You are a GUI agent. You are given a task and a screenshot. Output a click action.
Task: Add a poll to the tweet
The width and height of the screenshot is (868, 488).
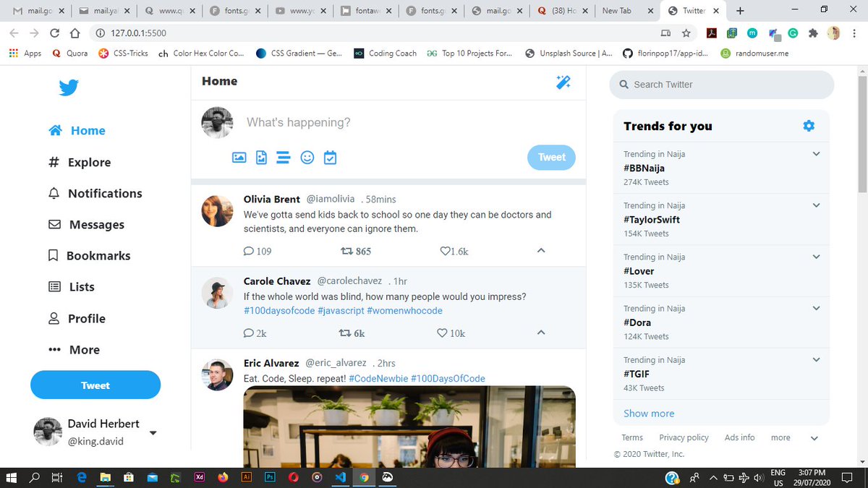284,157
